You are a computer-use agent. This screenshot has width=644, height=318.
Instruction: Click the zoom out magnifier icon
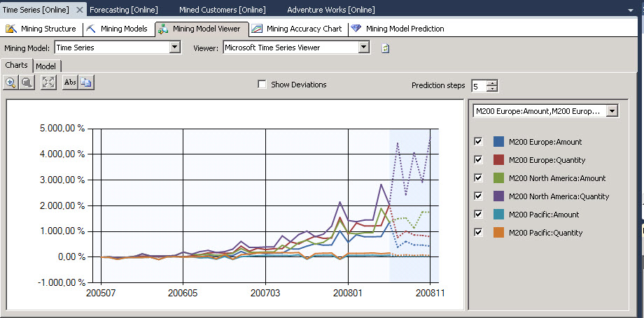click(x=27, y=82)
